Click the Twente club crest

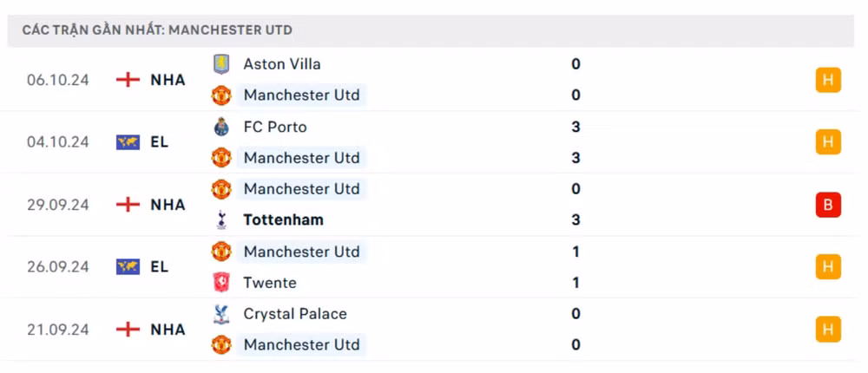(220, 283)
